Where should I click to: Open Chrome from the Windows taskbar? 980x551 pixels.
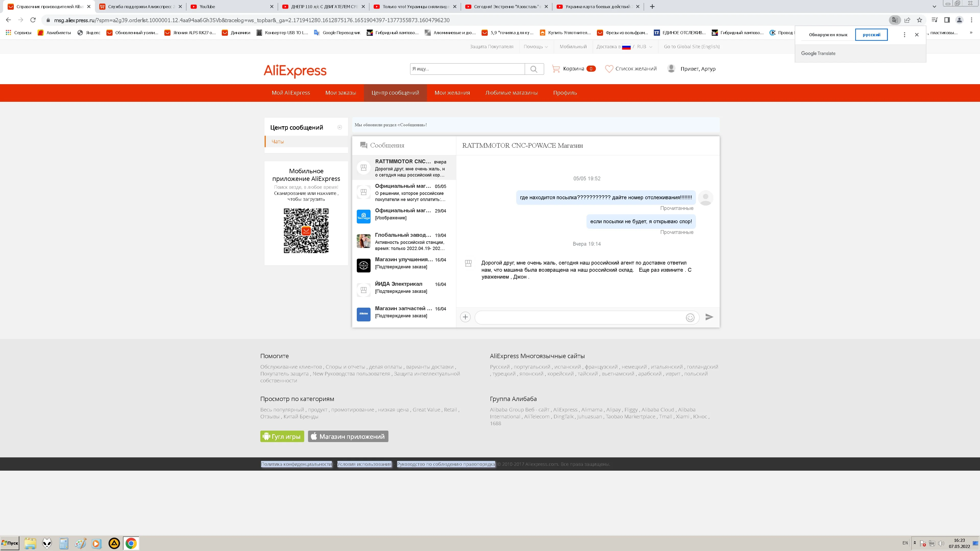131,543
